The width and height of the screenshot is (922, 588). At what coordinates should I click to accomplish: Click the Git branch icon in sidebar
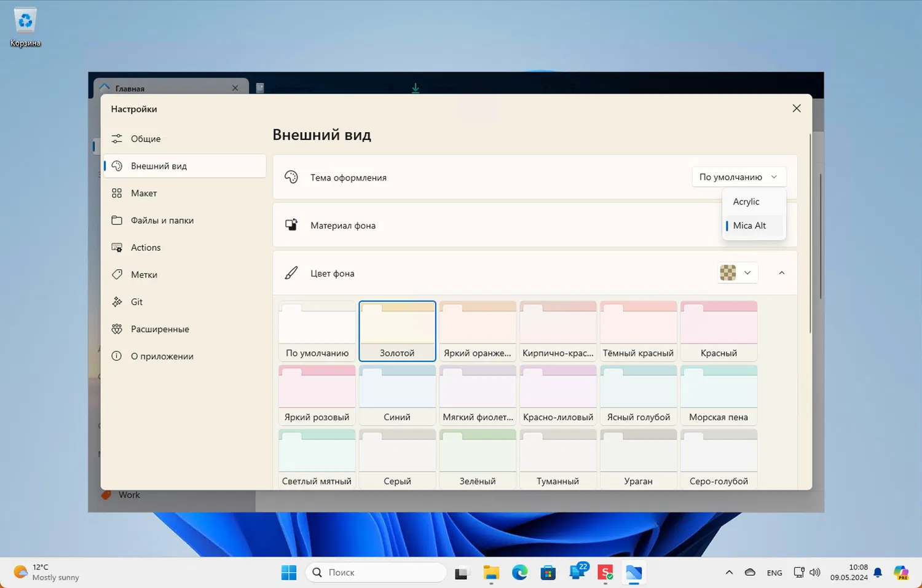pyautogui.click(x=117, y=302)
